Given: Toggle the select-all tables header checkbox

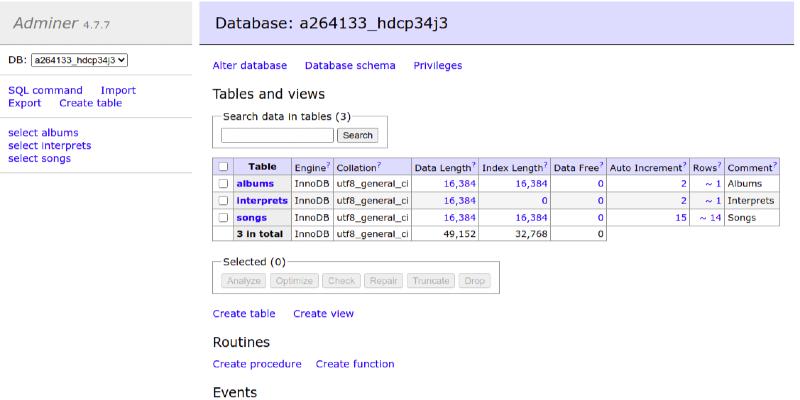Looking at the screenshot, I should (223, 167).
